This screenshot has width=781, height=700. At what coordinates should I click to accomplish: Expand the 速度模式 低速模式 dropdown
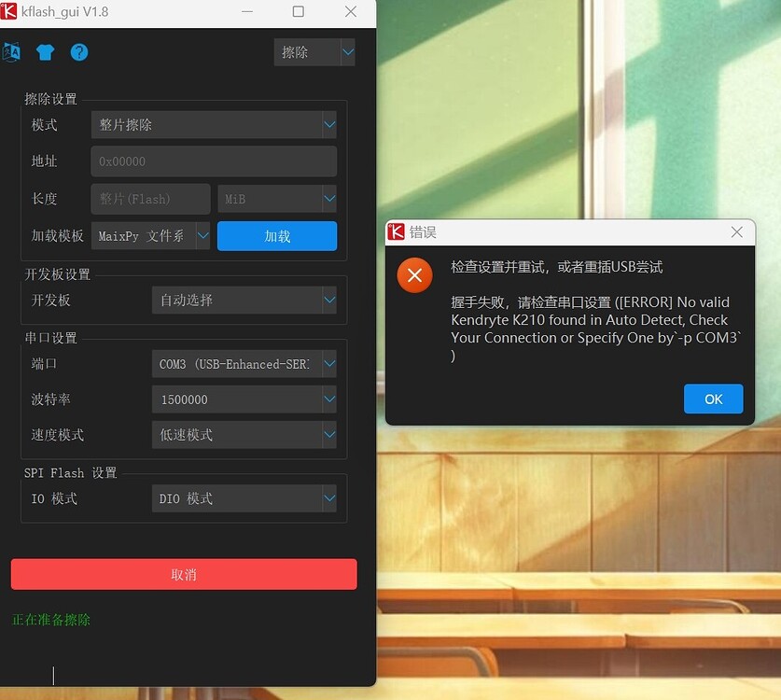[244, 434]
